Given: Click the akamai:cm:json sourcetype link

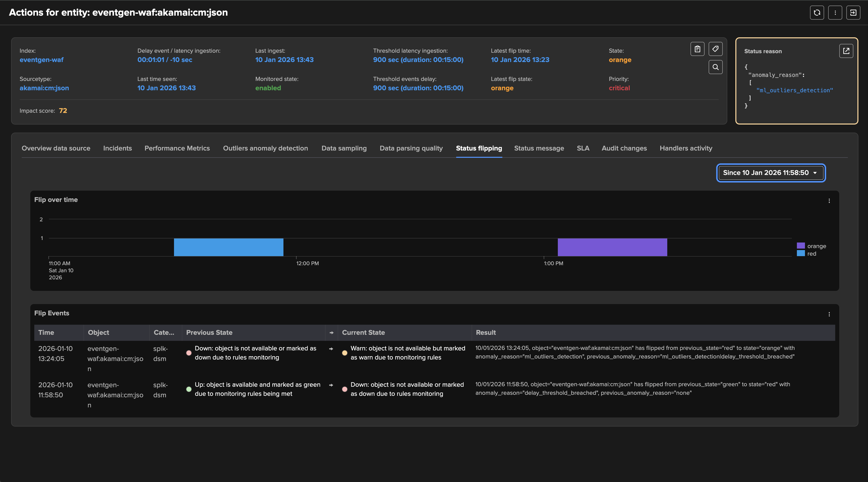Looking at the screenshot, I should [44, 88].
